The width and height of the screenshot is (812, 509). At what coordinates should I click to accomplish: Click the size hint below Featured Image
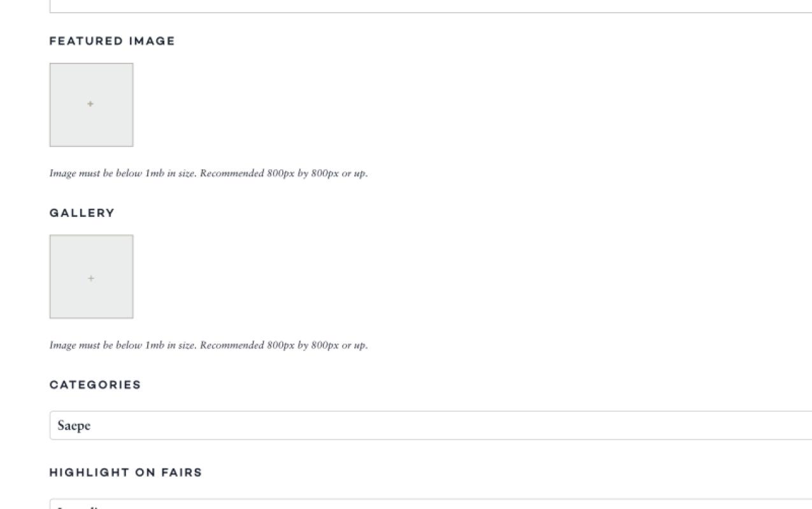pyautogui.click(x=209, y=173)
